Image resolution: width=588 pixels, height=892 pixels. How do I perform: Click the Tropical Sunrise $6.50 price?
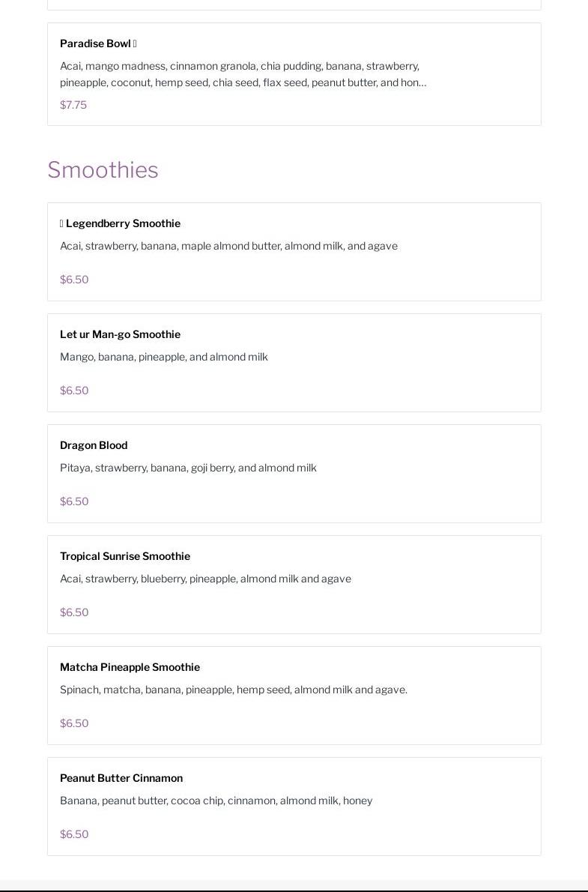74,612
